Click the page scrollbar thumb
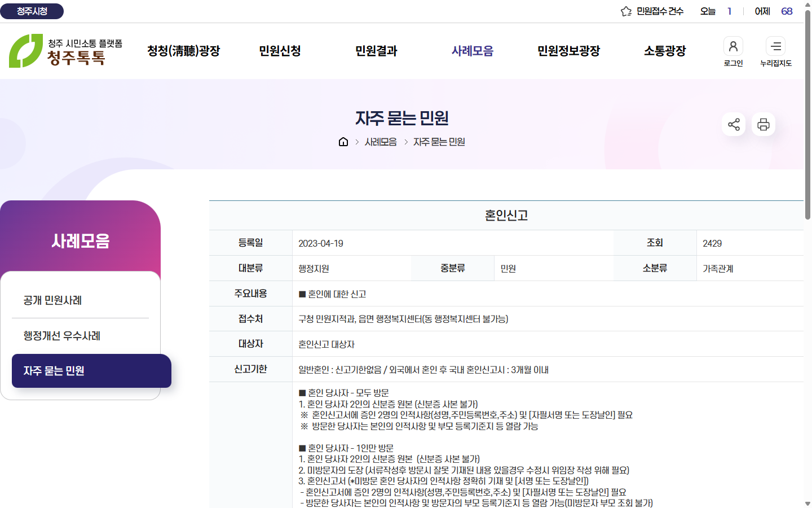This screenshot has height=508, width=812. [x=807, y=115]
